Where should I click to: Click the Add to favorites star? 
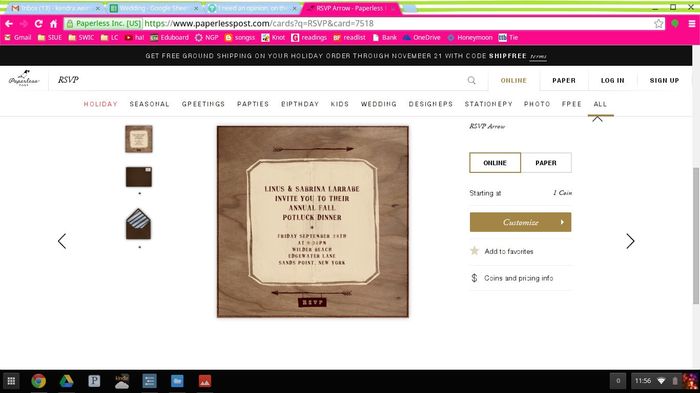pyautogui.click(x=474, y=251)
